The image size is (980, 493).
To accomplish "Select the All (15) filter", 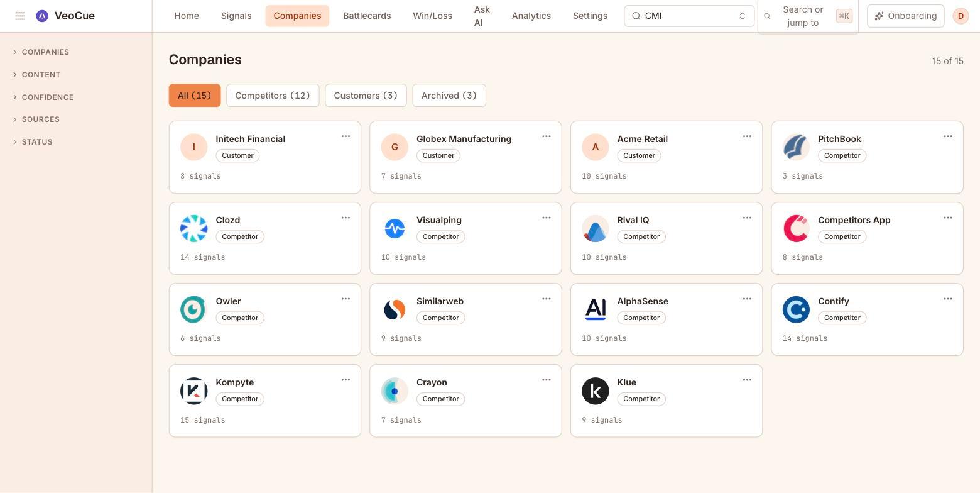I will tap(195, 96).
